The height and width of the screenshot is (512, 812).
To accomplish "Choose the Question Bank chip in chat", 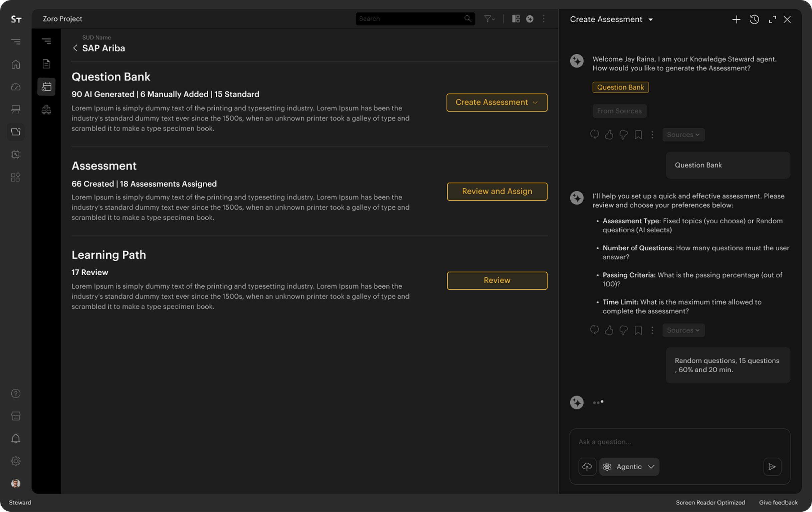I will 620,87.
